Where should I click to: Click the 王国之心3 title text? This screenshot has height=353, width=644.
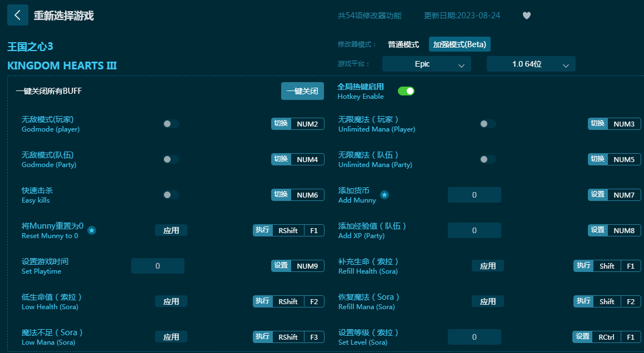(x=30, y=47)
